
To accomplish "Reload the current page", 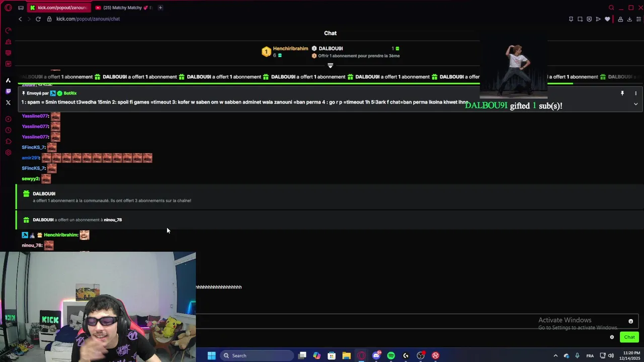I will click(x=38, y=19).
